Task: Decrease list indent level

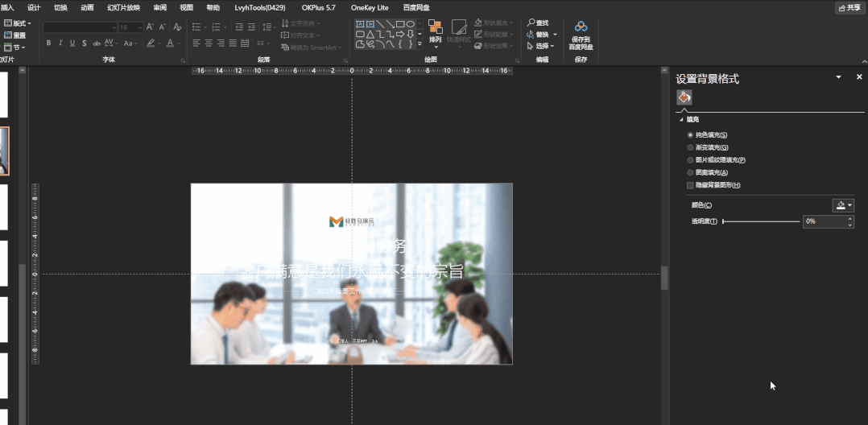Action: [239, 27]
